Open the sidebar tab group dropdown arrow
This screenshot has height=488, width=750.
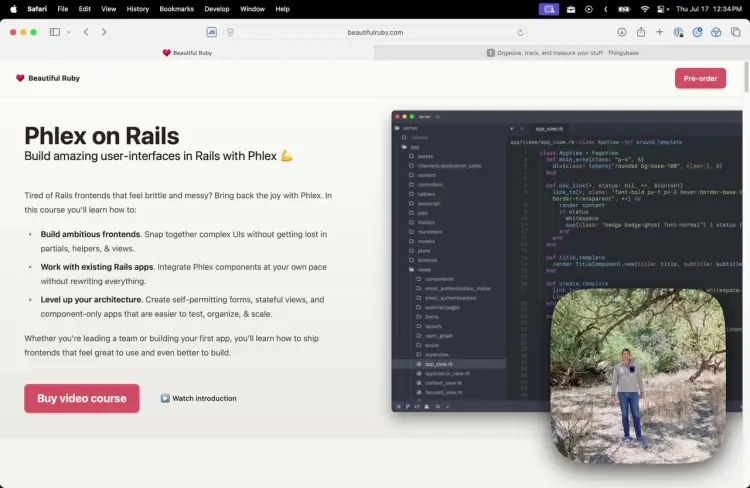69,32
